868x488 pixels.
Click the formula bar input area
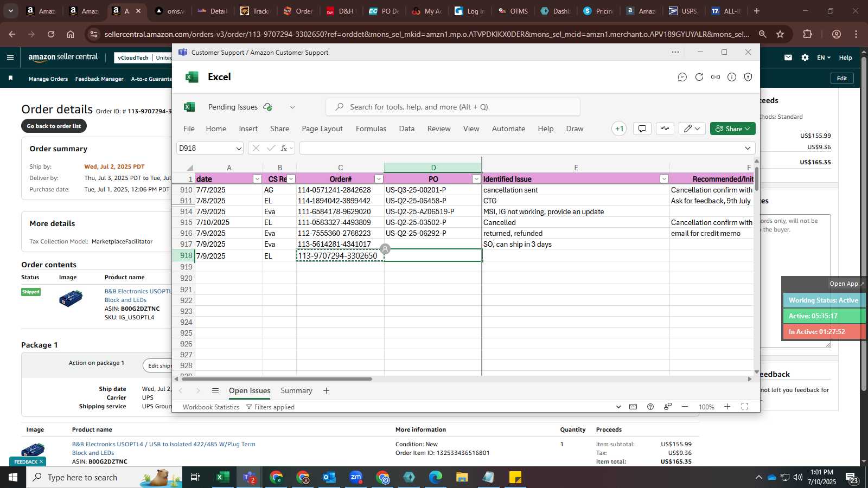click(x=521, y=148)
